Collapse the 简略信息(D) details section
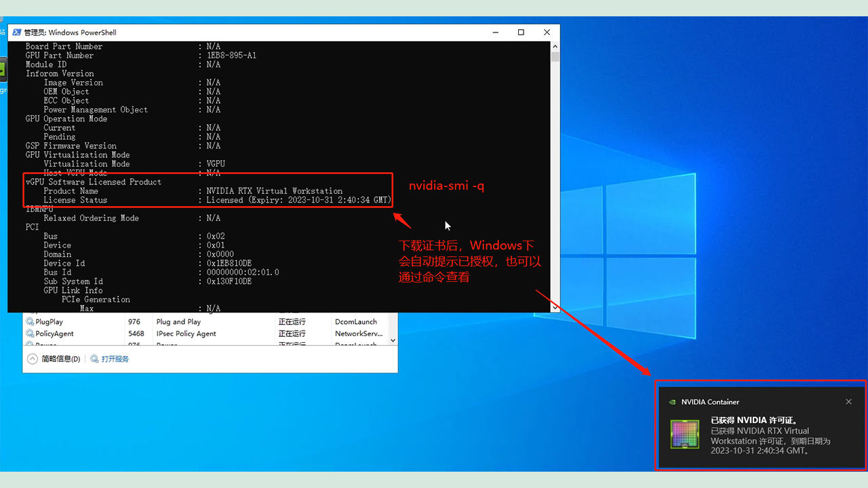The width and height of the screenshot is (868, 488). 32,359
